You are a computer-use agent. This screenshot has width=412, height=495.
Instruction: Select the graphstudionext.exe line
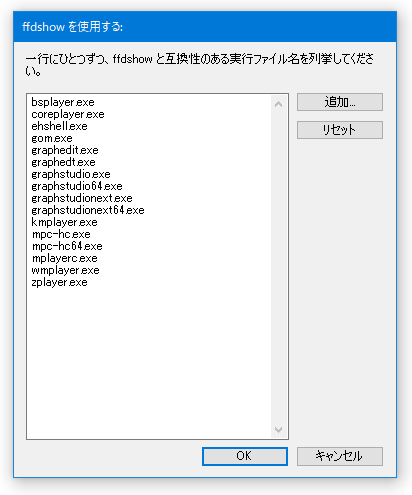click(82, 198)
